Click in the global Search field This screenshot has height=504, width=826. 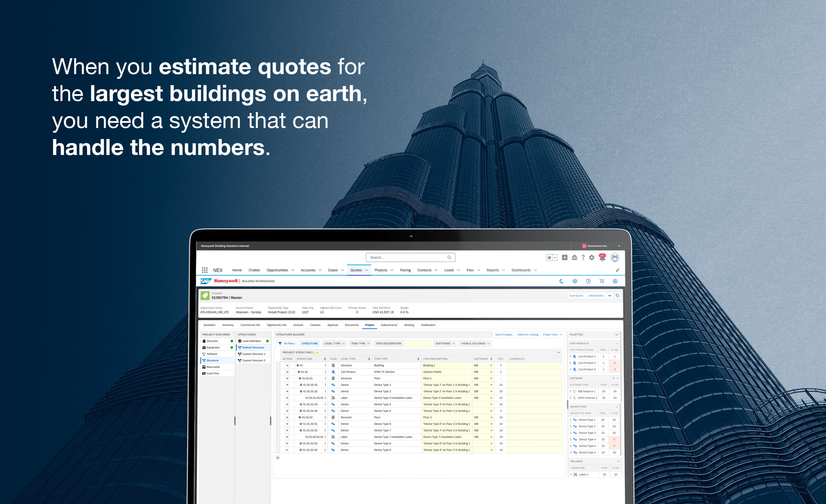pyautogui.click(x=410, y=257)
